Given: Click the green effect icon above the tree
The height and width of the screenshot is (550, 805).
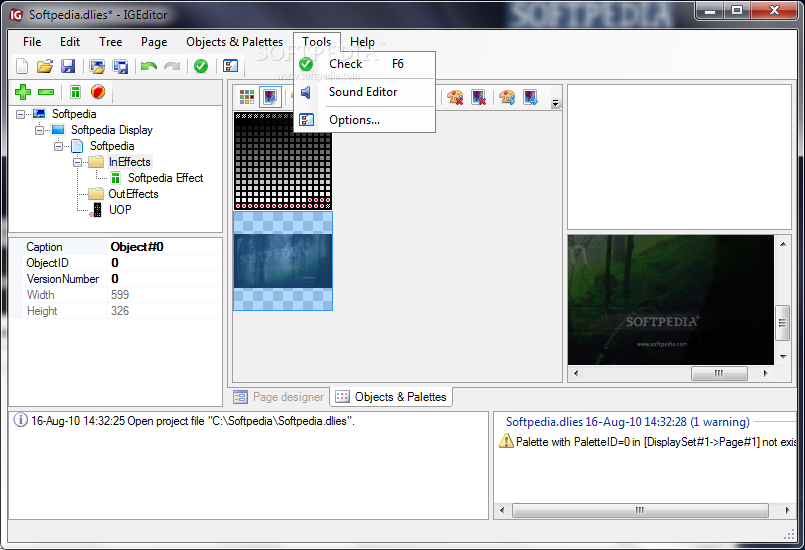Looking at the screenshot, I should pos(75,92).
